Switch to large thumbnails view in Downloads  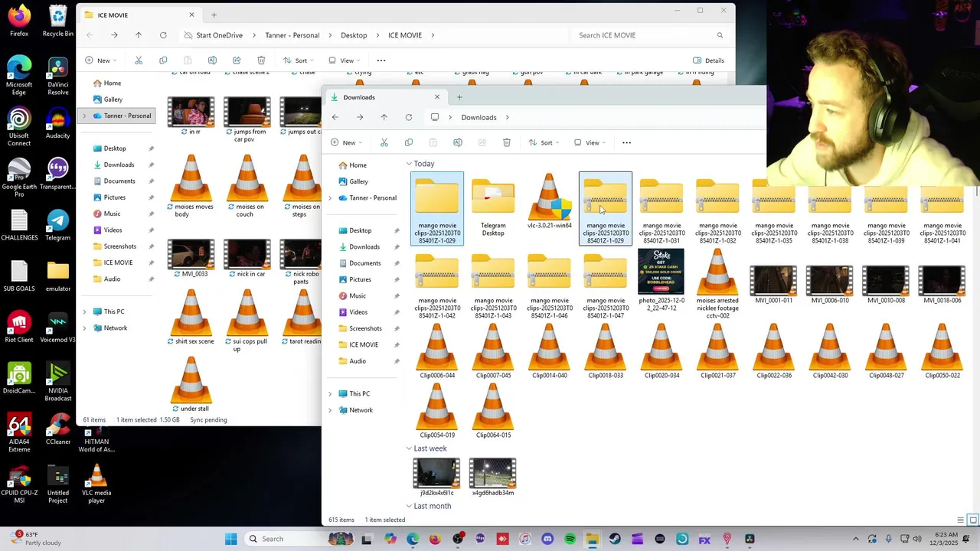click(x=973, y=520)
